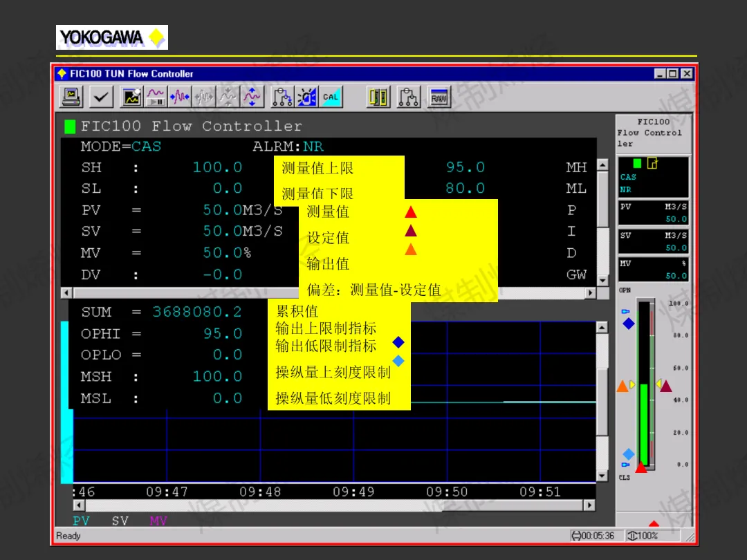Select the MSH value 100.0
This screenshot has height=560, width=747.
pos(217,376)
